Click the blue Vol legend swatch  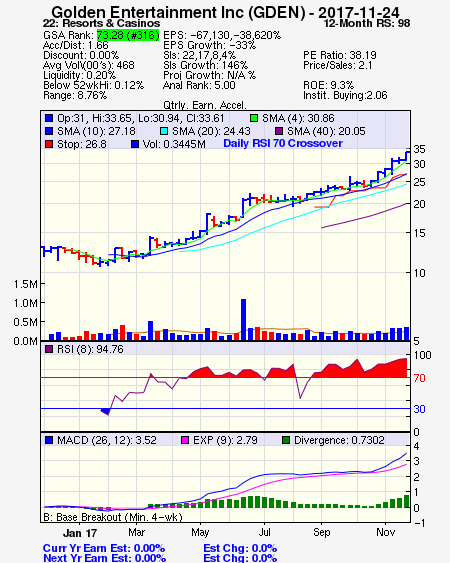click(x=135, y=144)
